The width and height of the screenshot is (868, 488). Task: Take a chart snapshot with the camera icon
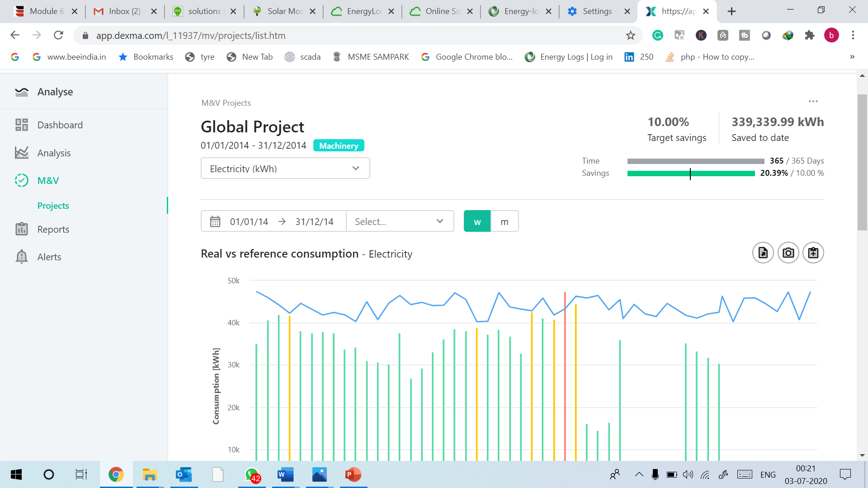[x=788, y=253]
